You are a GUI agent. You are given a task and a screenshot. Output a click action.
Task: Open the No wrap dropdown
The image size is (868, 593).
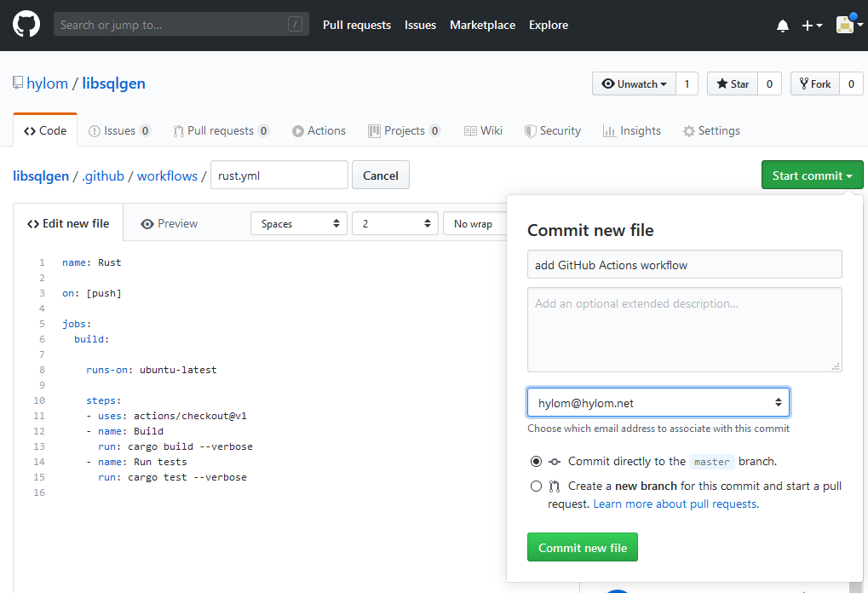(x=475, y=223)
